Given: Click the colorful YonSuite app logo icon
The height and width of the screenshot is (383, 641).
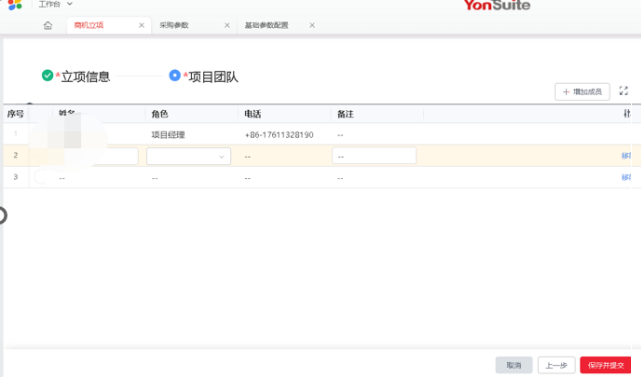Looking at the screenshot, I should 15,5.
